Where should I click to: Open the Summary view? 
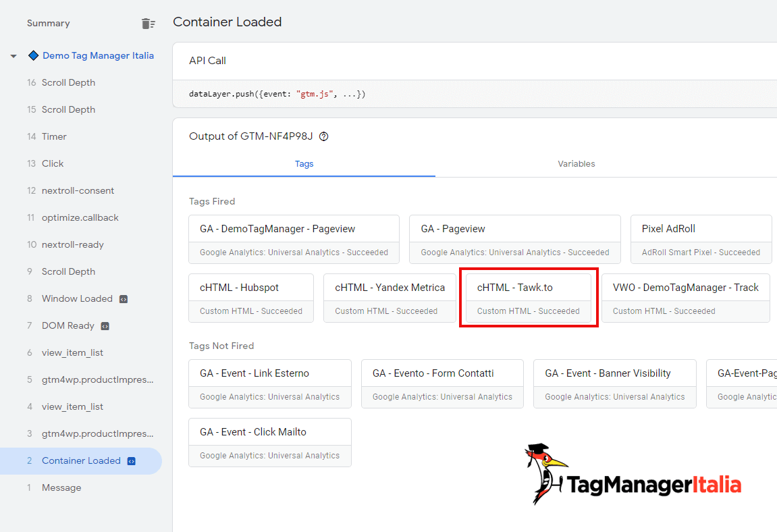click(49, 24)
